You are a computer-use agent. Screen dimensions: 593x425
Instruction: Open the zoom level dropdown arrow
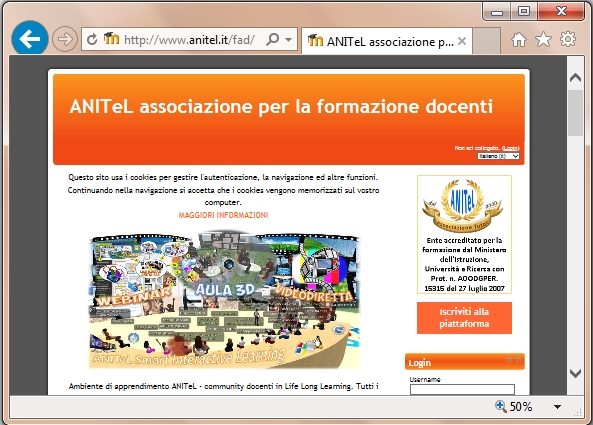click(557, 407)
